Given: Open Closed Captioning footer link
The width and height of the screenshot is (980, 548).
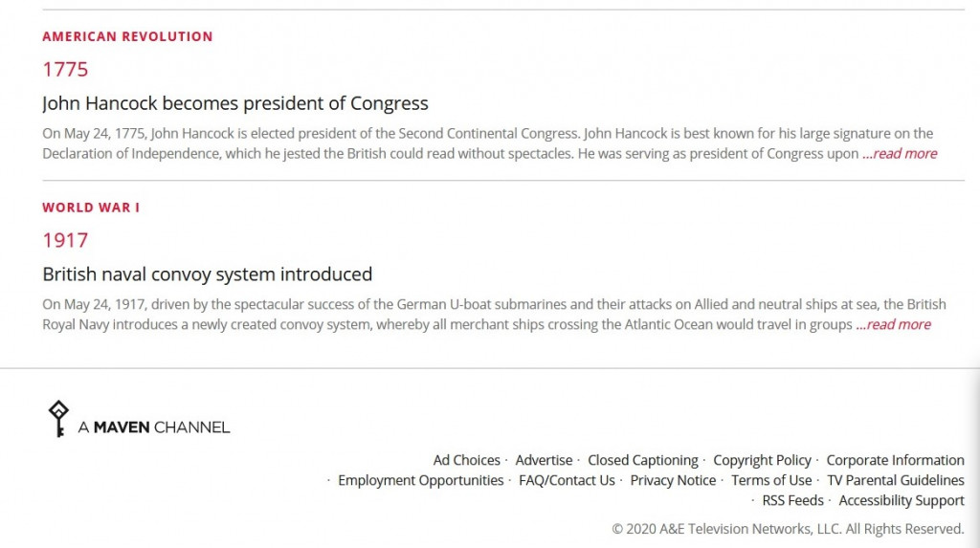Looking at the screenshot, I should (642, 461).
